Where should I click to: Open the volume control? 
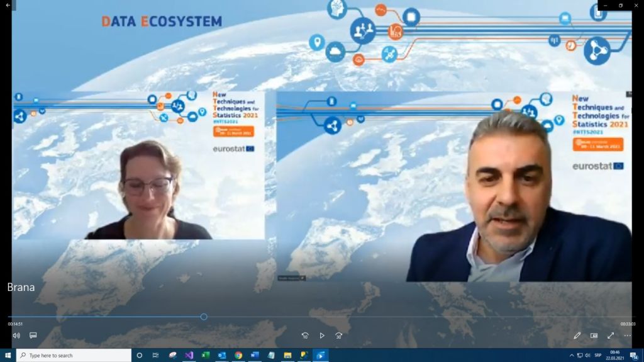16,336
